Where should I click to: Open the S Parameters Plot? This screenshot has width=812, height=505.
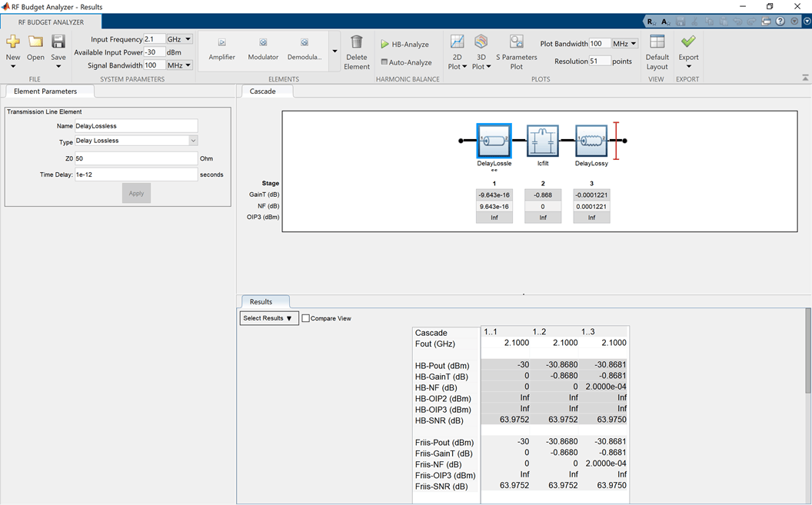coord(516,51)
